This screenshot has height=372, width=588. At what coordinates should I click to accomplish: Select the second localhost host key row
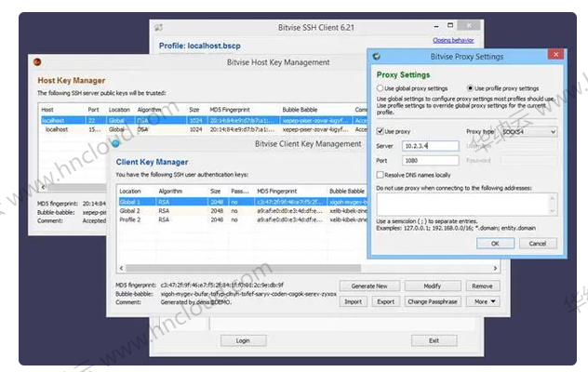pyautogui.click(x=204, y=129)
